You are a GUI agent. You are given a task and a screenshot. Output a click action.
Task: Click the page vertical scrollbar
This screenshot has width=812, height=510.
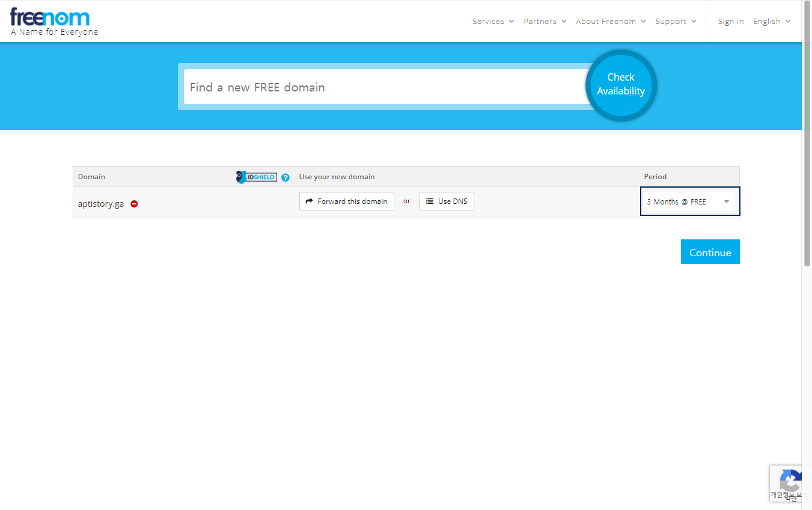point(807,133)
